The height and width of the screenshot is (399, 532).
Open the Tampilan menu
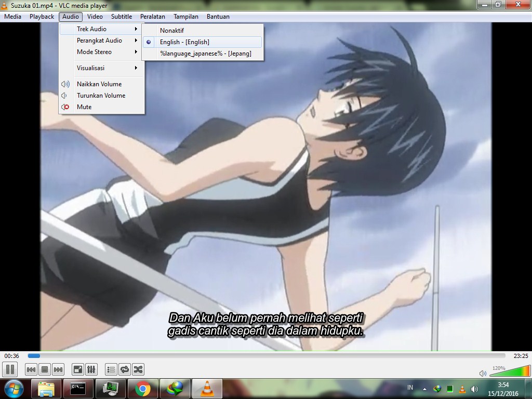186,17
